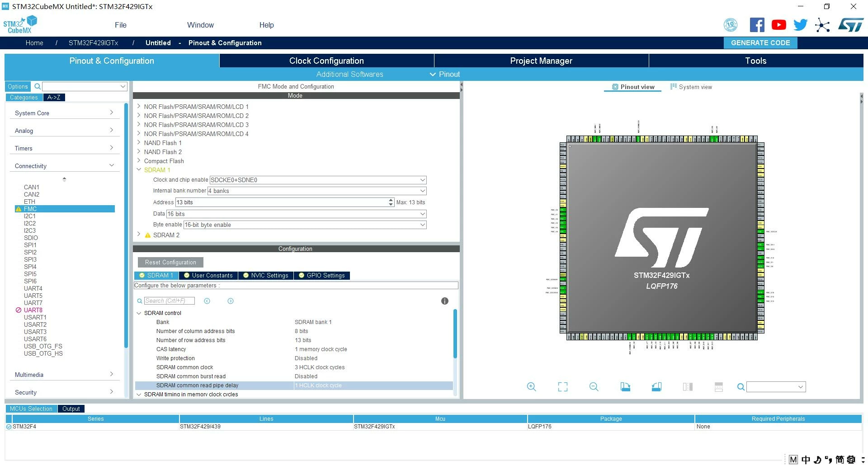The width and height of the screenshot is (868, 465).
Task: Open the NVIC Settings tab
Action: point(266,276)
